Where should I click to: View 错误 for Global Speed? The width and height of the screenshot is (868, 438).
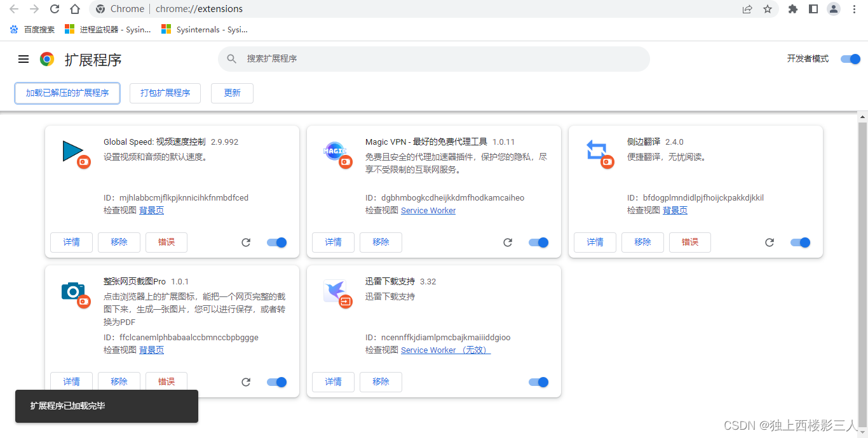click(x=166, y=242)
